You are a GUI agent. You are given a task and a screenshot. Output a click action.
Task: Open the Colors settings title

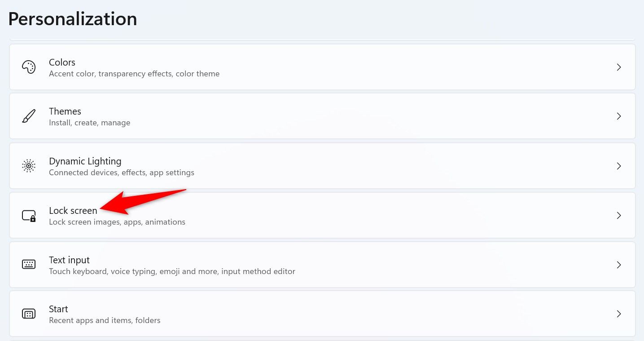click(62, 62)
